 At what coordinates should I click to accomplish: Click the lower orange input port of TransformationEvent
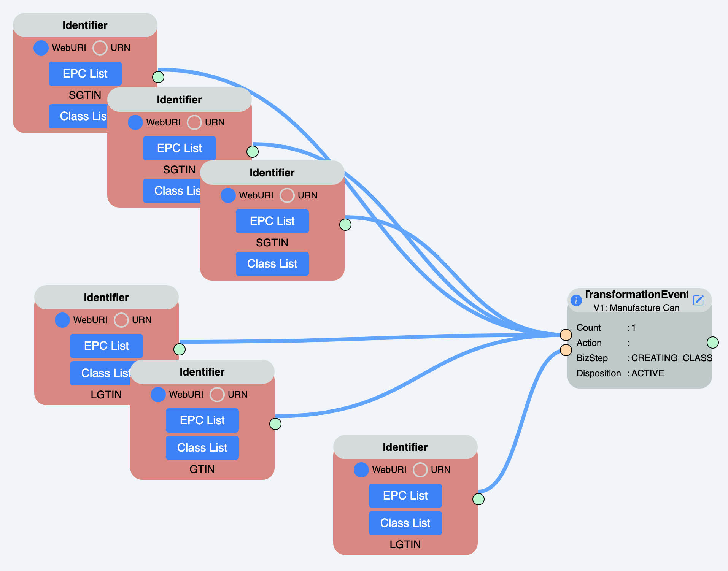pos(566,350)
